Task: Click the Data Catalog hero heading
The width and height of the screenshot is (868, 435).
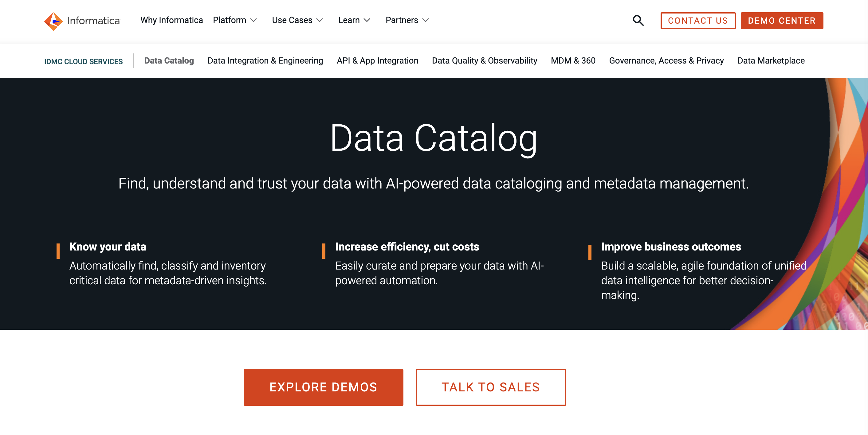Action: (433, 138)
